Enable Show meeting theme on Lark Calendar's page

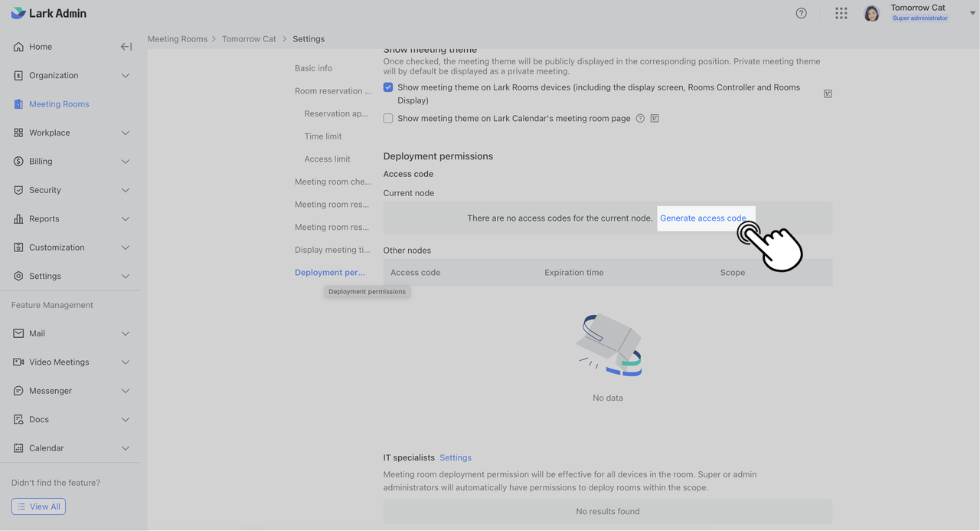tap(388, 119)
